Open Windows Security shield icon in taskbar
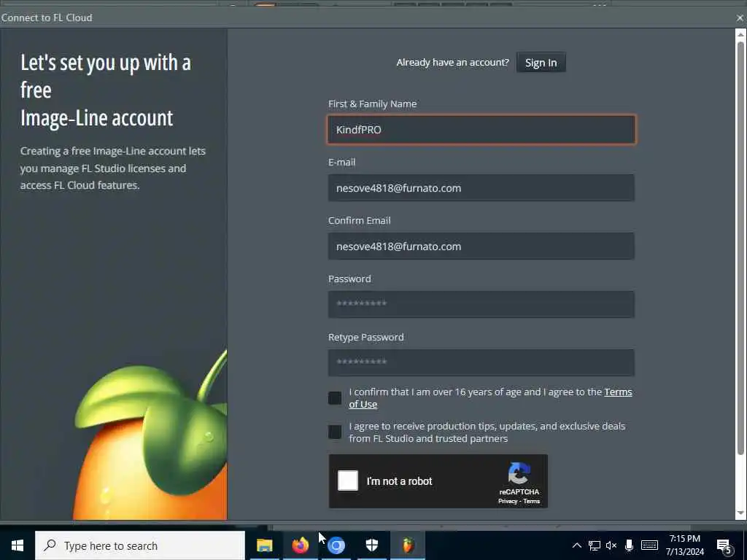The image size is (747, 560). [371, 545]
